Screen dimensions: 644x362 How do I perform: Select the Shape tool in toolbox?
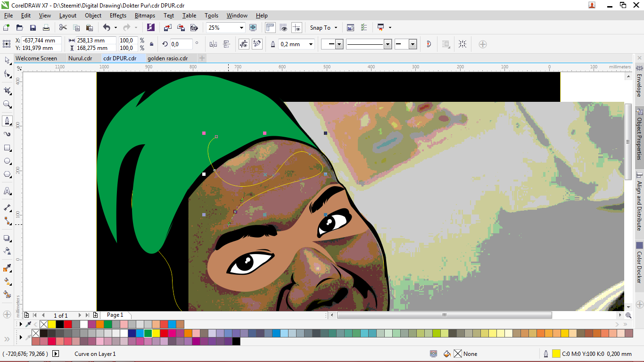(7, 74)
